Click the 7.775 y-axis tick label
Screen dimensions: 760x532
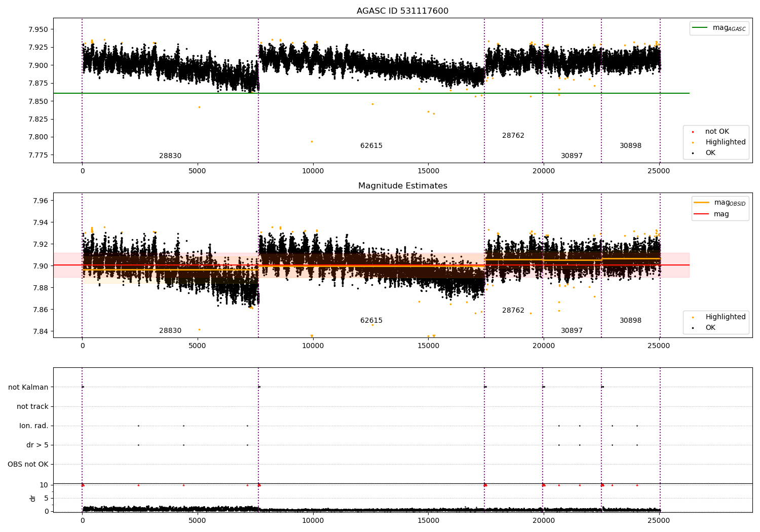pyautogui.click(x=38, y=155)
